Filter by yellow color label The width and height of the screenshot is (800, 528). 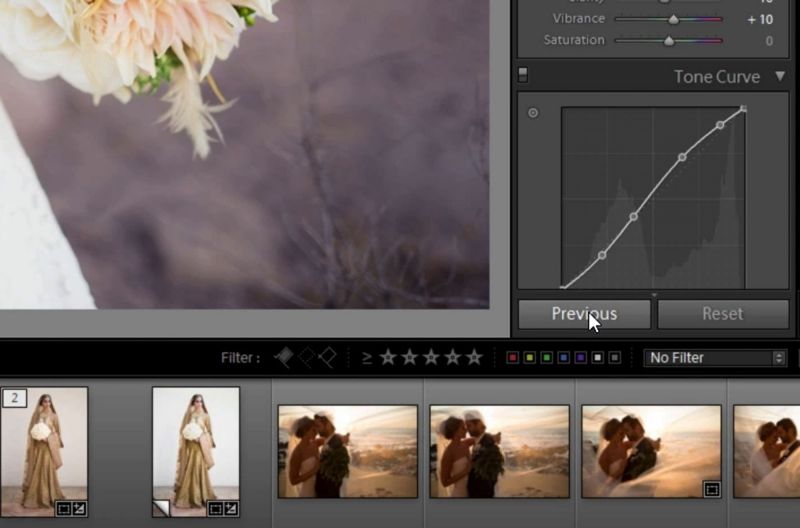[x=530, y=358]
